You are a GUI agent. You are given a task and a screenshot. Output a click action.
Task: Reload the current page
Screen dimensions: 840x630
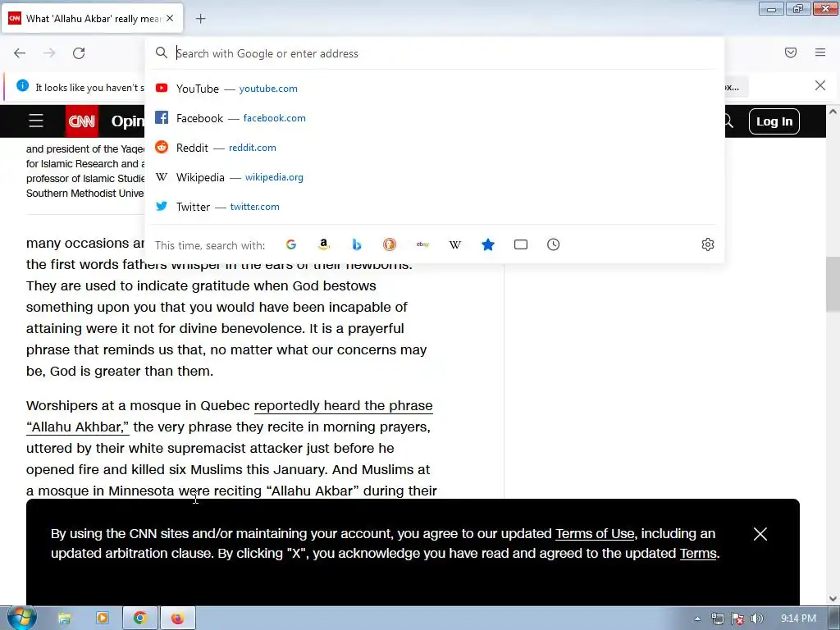click(x=79, y=53)
